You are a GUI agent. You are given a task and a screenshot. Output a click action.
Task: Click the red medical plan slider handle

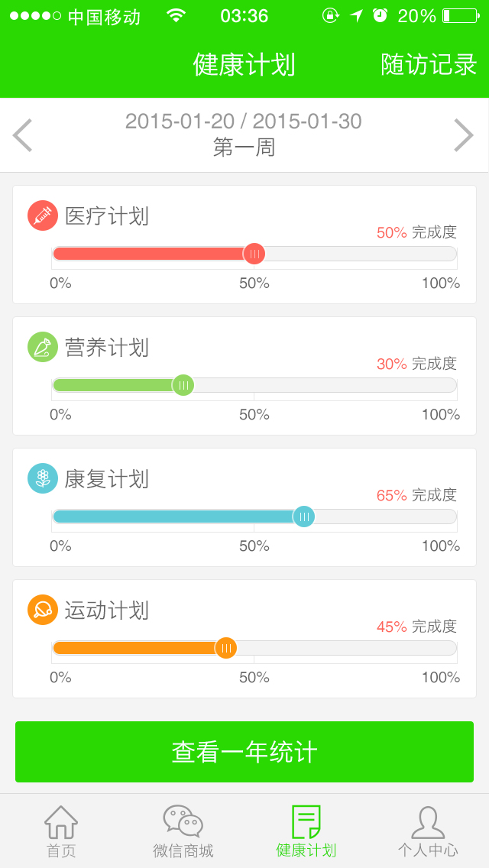tap(254, 254)
